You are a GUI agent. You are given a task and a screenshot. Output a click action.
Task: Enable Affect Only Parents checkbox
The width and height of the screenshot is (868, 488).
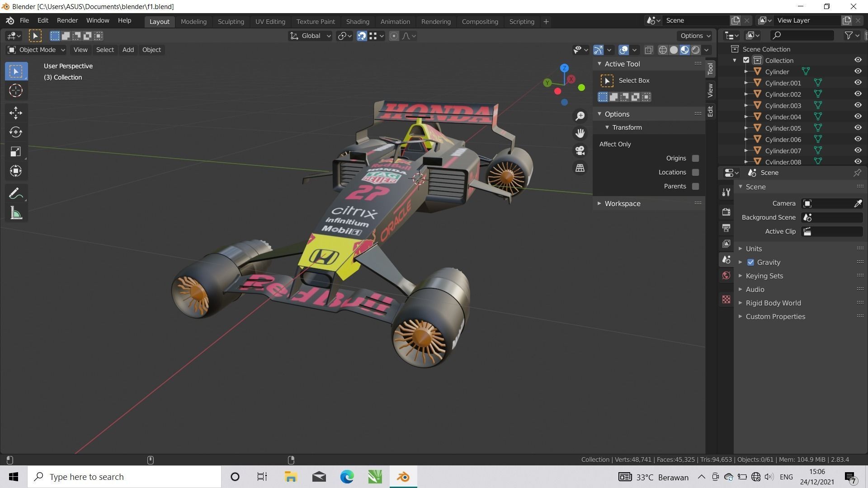coord(695,187)
